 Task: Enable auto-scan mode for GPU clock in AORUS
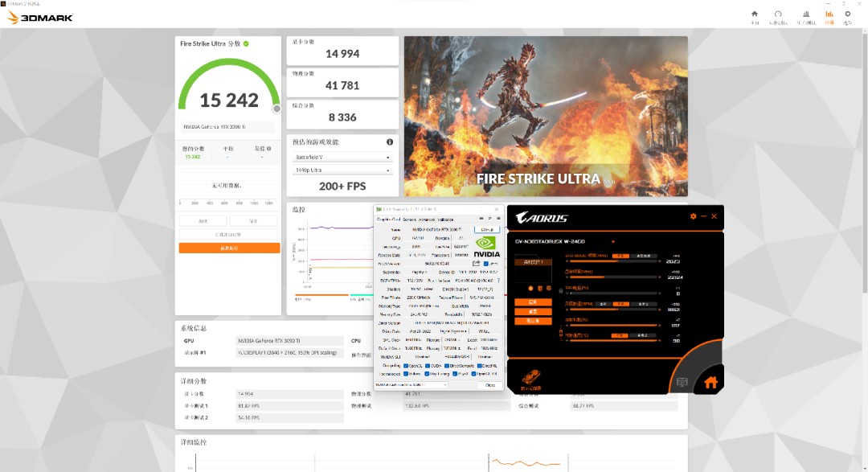pos(643,256)
